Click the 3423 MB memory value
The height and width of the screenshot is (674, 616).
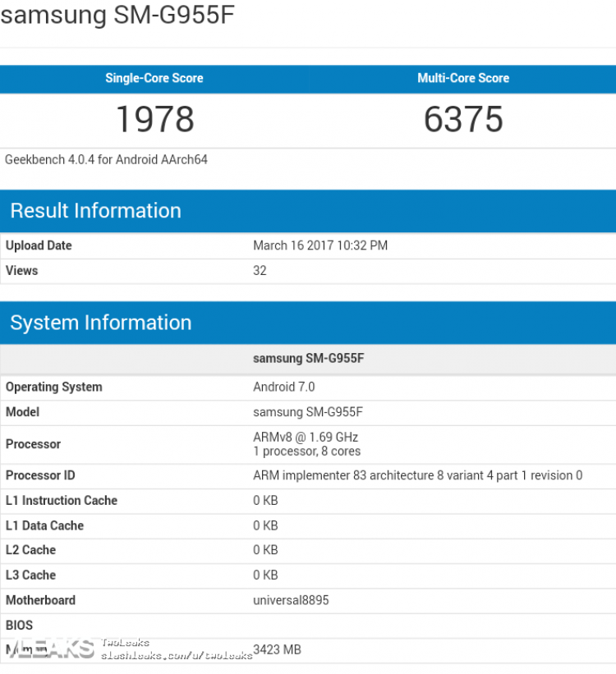[x=277, y=649]
